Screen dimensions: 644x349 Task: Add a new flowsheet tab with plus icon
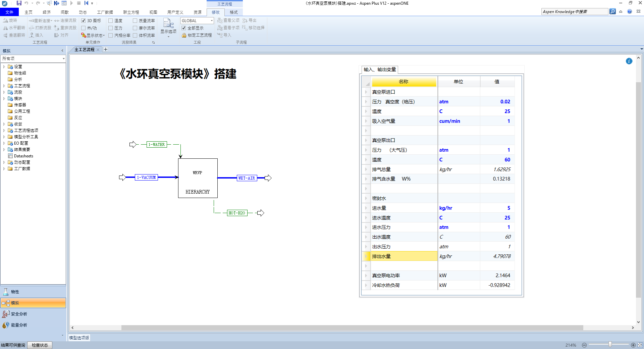point(106,49)
